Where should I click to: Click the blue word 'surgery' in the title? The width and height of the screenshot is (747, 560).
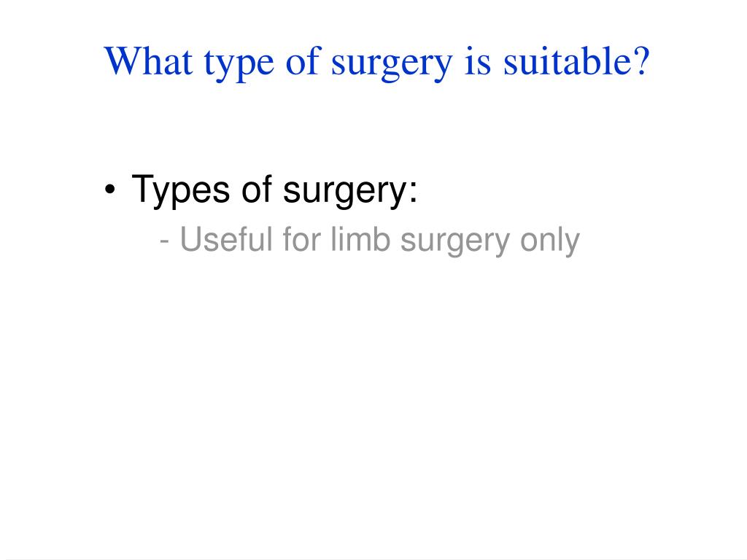click(392, 65)
